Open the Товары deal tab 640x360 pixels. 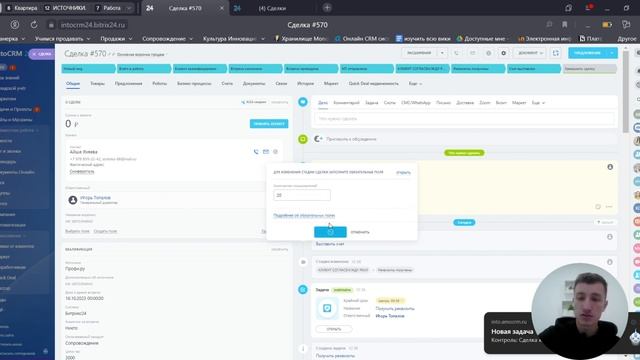pos(97,83)
